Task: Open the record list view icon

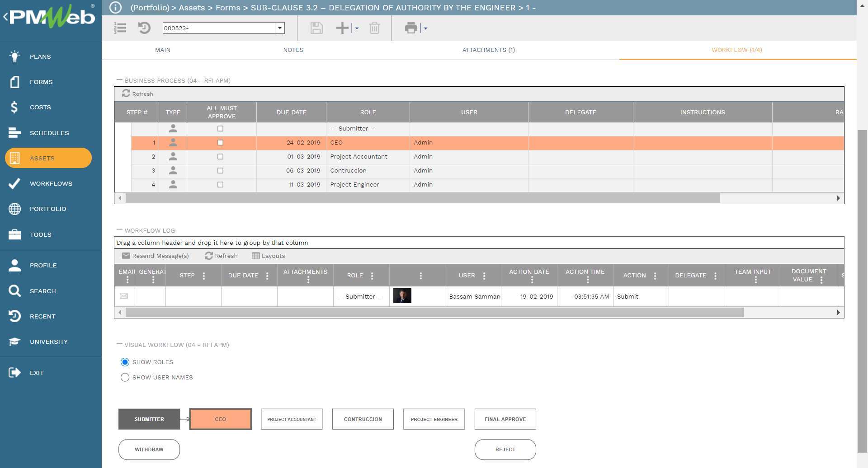Action: tap(120, 28)
